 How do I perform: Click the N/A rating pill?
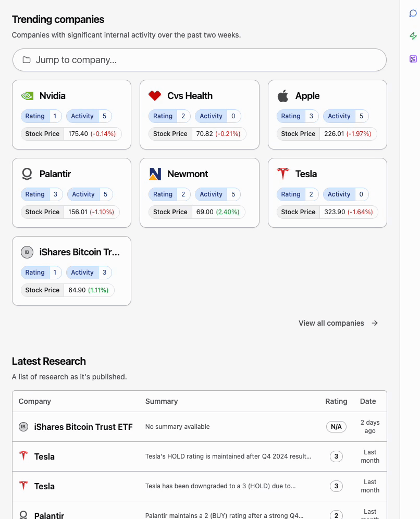click(x=336, y=427)
